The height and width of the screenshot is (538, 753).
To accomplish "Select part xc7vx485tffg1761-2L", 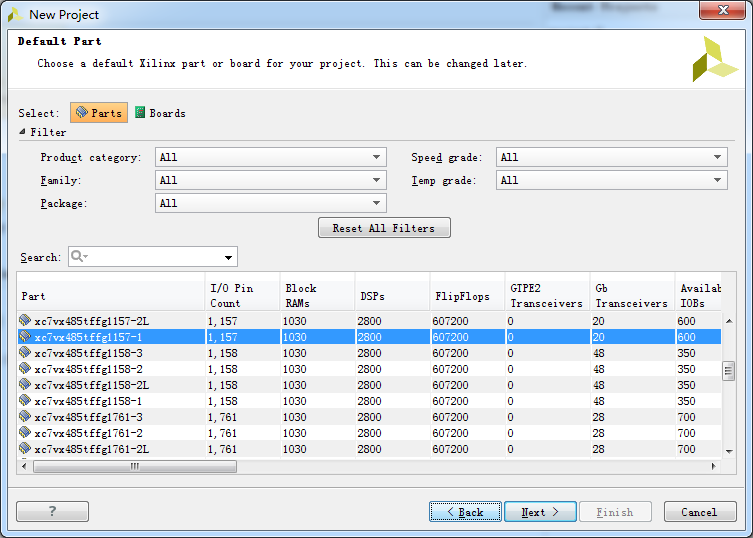I will pos(369,449).
